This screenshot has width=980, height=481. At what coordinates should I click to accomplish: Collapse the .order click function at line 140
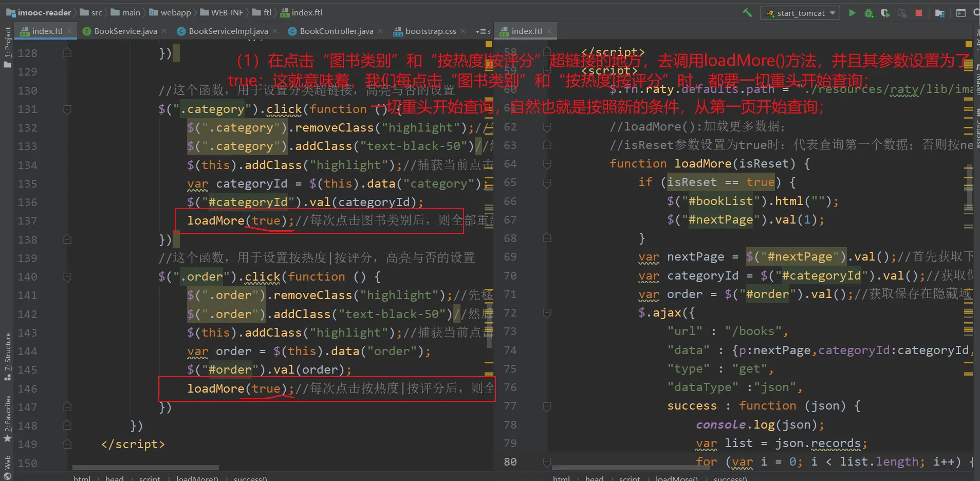click(x=67, y=277)
